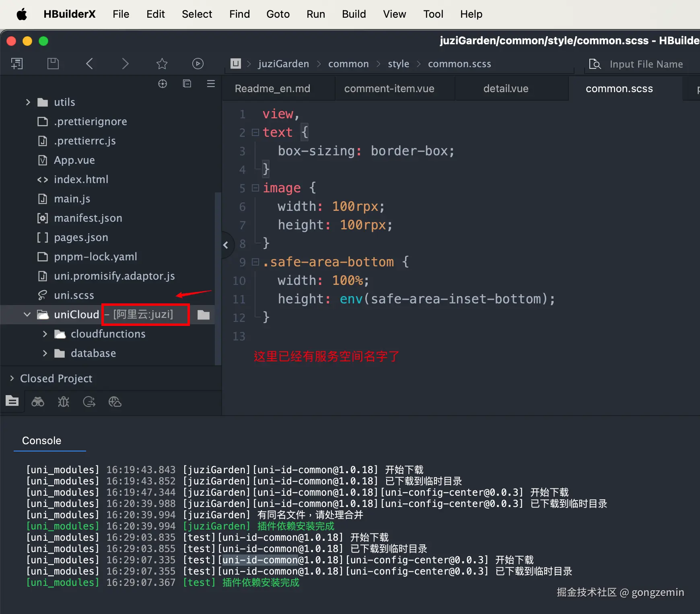Click the sidebar vertical scrollbar

(x=218, y=278)
